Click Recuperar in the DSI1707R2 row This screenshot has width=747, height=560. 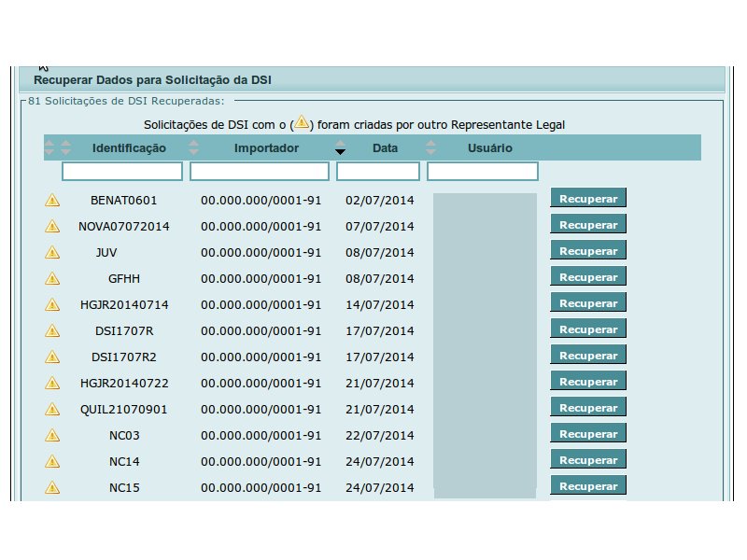pos(588,356)
